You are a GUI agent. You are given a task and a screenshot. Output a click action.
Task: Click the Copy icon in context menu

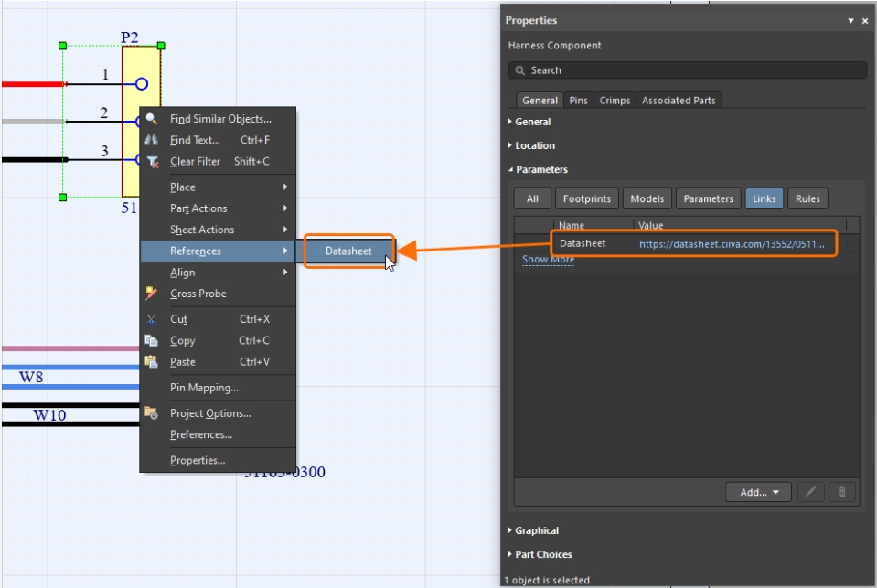(151, 340)
